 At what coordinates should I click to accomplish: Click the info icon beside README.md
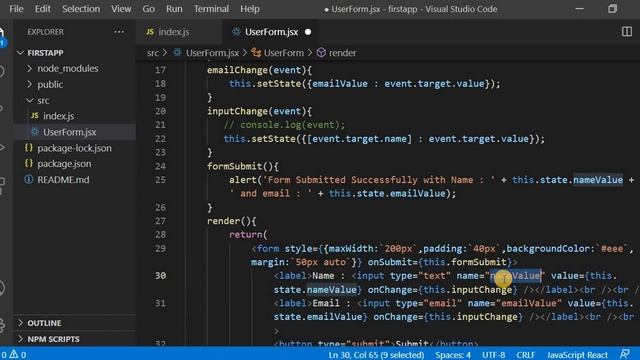coord(29,179)
